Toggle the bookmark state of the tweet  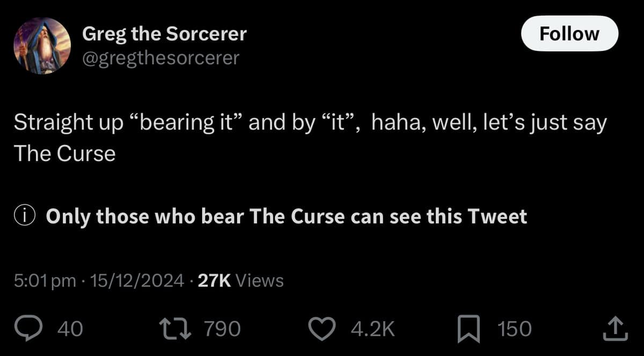click(469, 328)
